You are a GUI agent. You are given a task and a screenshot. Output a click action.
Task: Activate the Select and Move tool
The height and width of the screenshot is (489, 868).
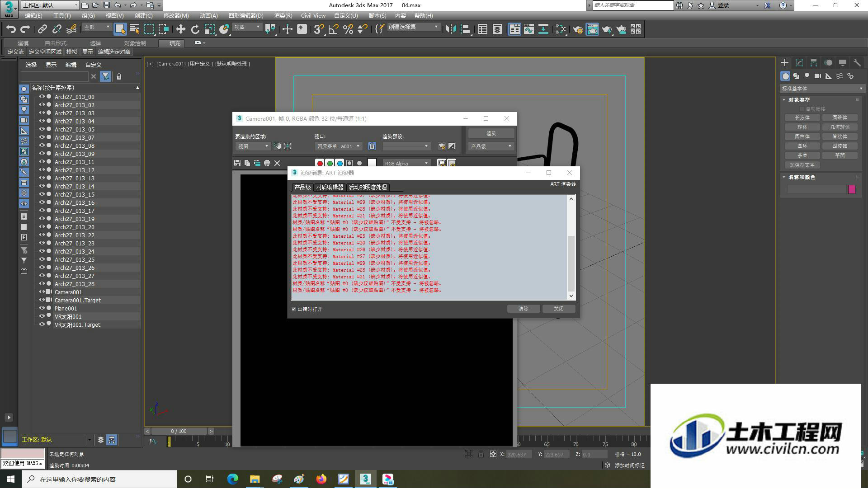click(181, 29)
